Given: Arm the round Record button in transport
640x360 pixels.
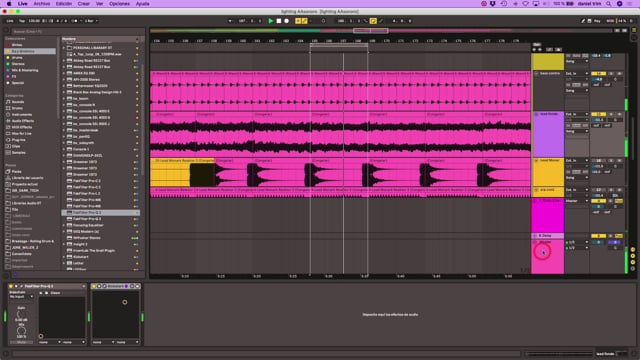Looking at the screenshot, I should pyautogui.click(x=287, y=21).
